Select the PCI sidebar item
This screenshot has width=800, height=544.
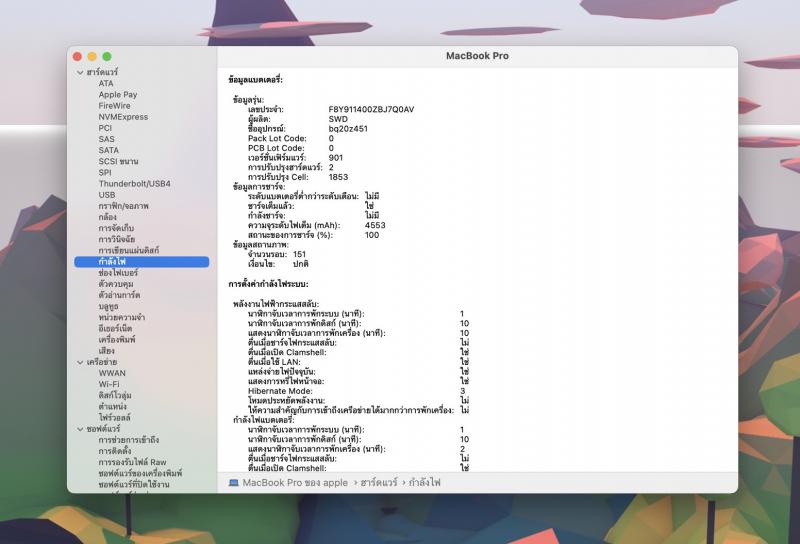pos(105,128)
